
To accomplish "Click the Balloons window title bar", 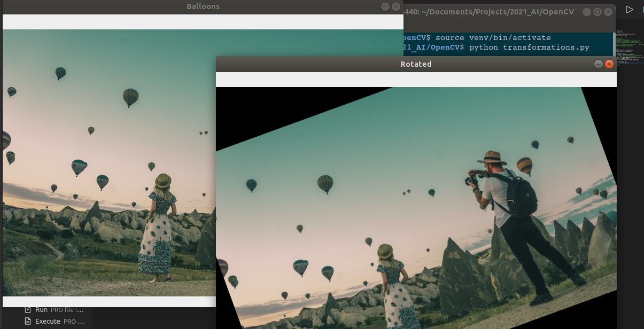I will [203, 6].
